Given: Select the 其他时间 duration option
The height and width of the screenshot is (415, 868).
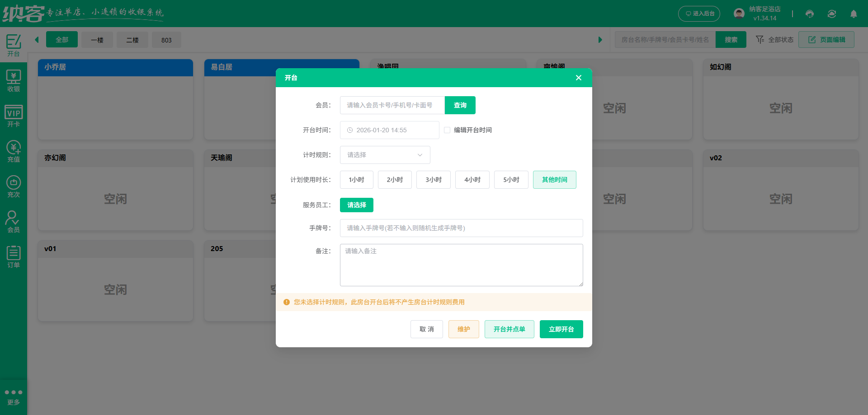Looking at the screenshot, I should [554, 179].
